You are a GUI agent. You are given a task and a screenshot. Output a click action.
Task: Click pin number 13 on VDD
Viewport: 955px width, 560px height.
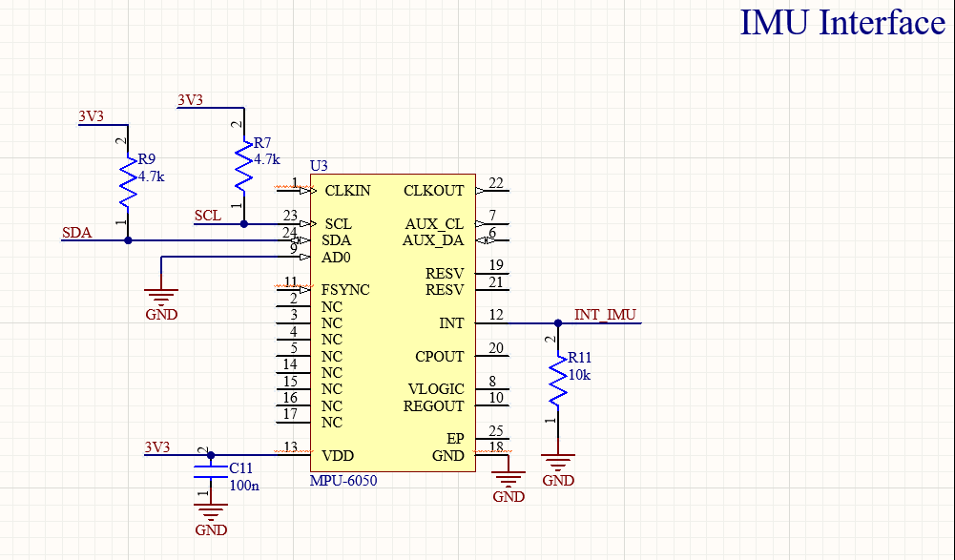[x=291, y=447]
